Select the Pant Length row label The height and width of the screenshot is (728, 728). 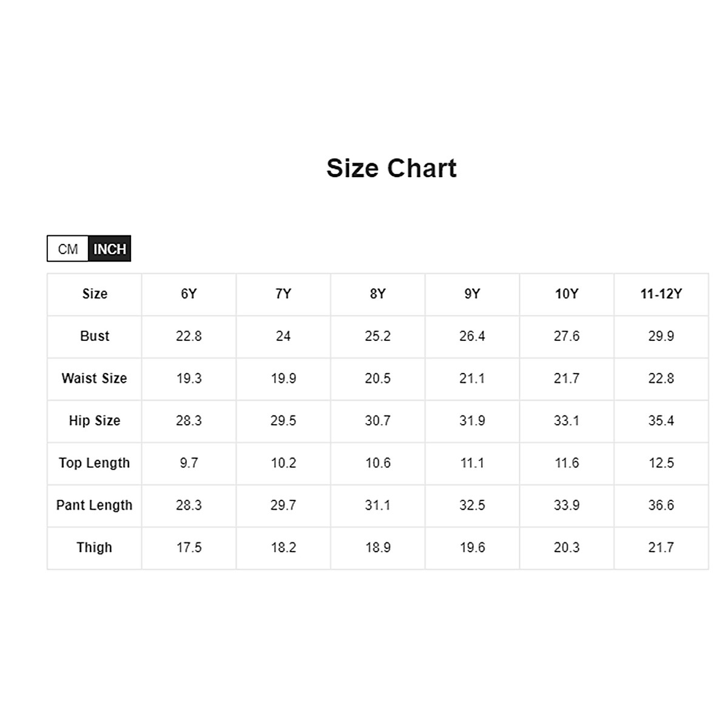(x=95, y=505)
